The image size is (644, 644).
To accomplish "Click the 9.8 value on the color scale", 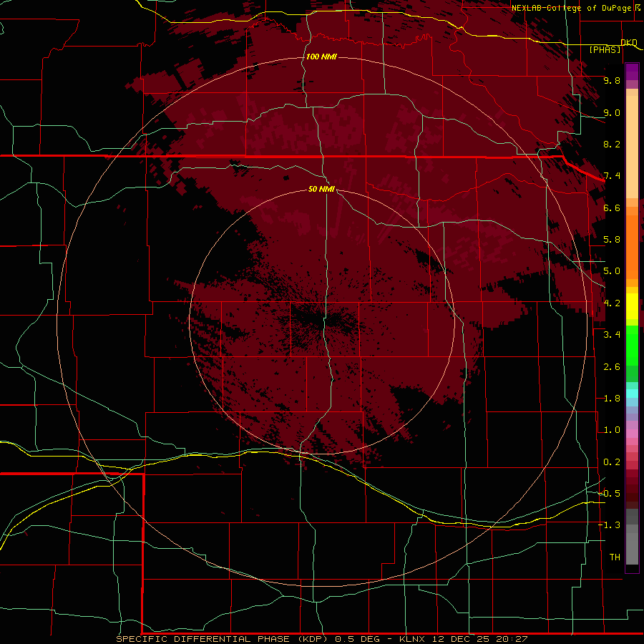I will (612, 80).
